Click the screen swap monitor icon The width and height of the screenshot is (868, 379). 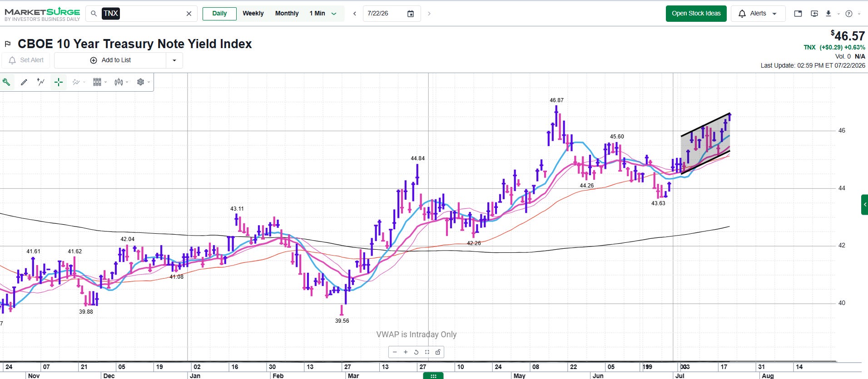814,14
